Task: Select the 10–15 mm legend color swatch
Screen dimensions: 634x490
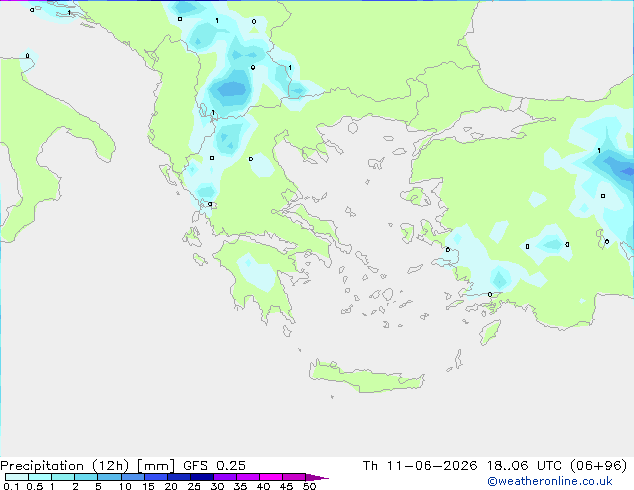Action: click(133, 477)
